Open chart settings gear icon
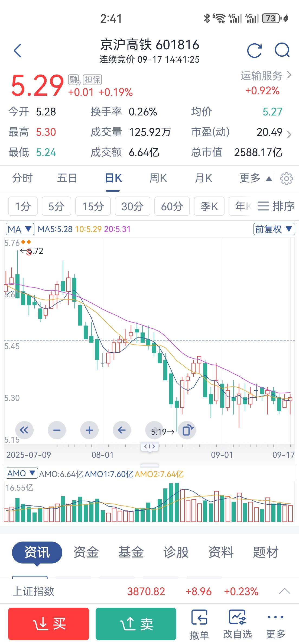Screen dimensions: 299x644 click(x=286, y=179)
